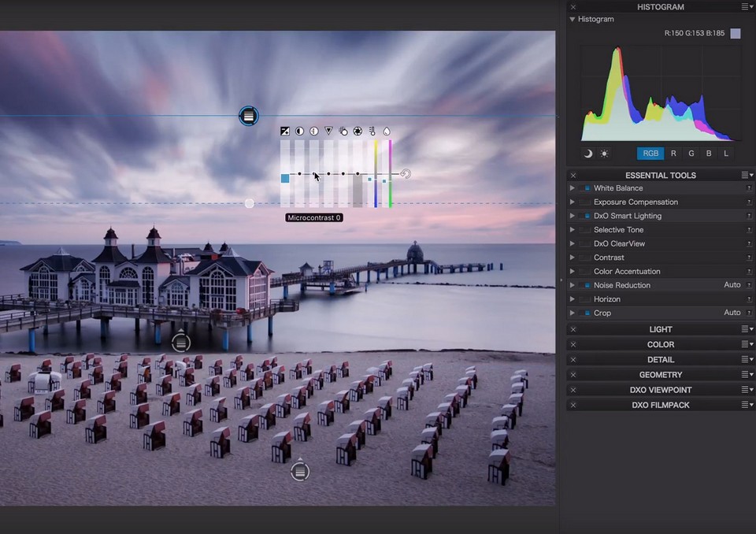Expand the DxO ClearView section
The width and height of the screenshot is (756, 534).
coord(573,244)
